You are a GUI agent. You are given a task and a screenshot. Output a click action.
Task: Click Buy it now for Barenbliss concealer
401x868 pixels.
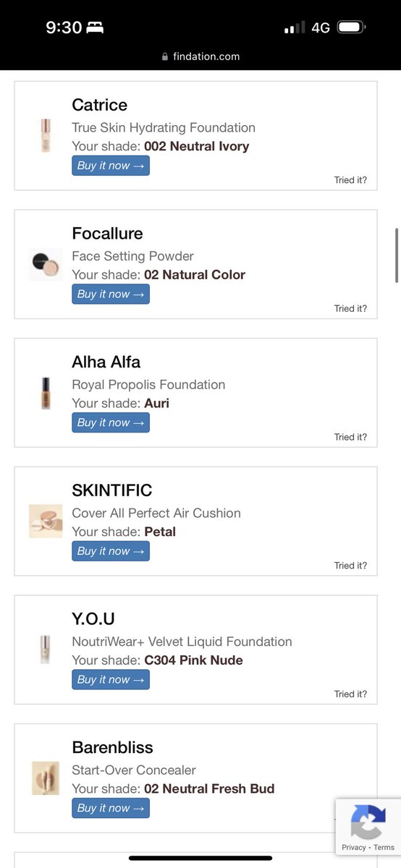[x=111, y=808]
